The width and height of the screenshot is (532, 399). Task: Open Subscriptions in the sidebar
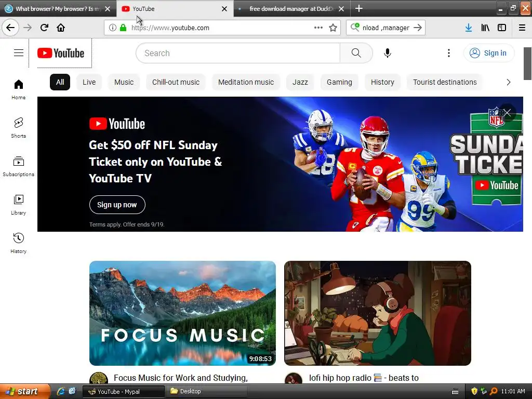[x=19, y=166]
